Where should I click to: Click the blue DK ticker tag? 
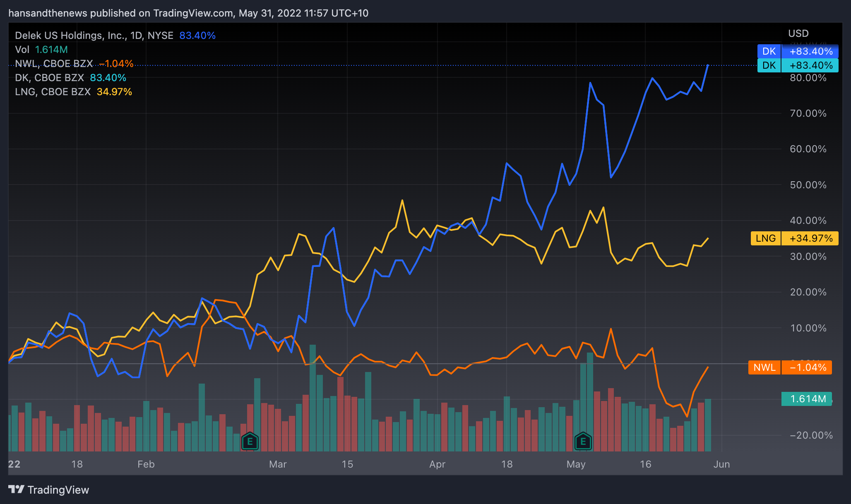[x=769, y=51]
